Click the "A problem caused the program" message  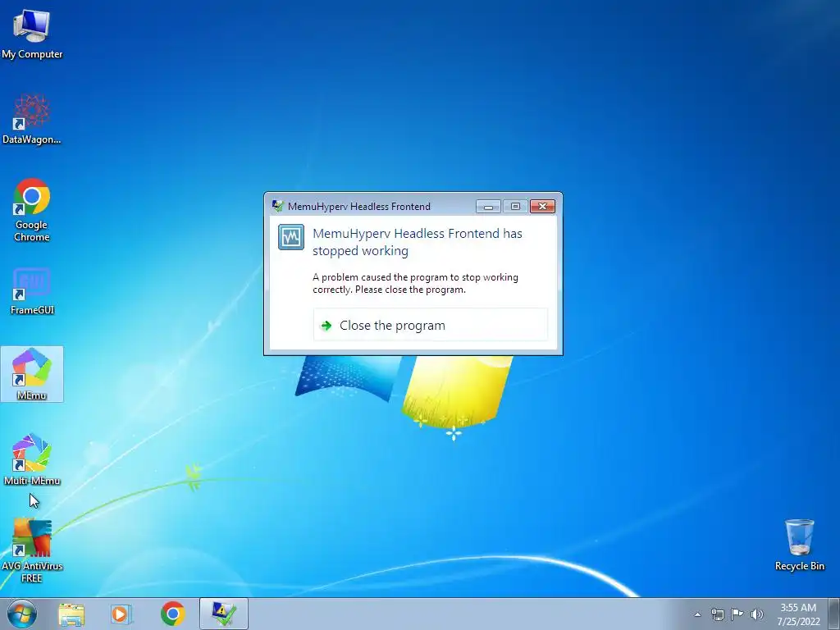415,283
